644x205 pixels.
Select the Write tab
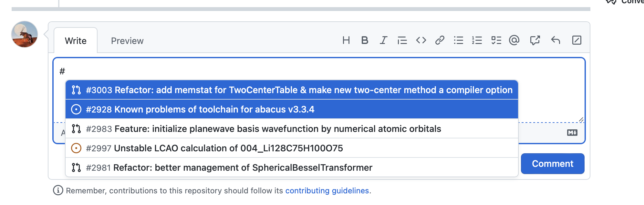76,41
